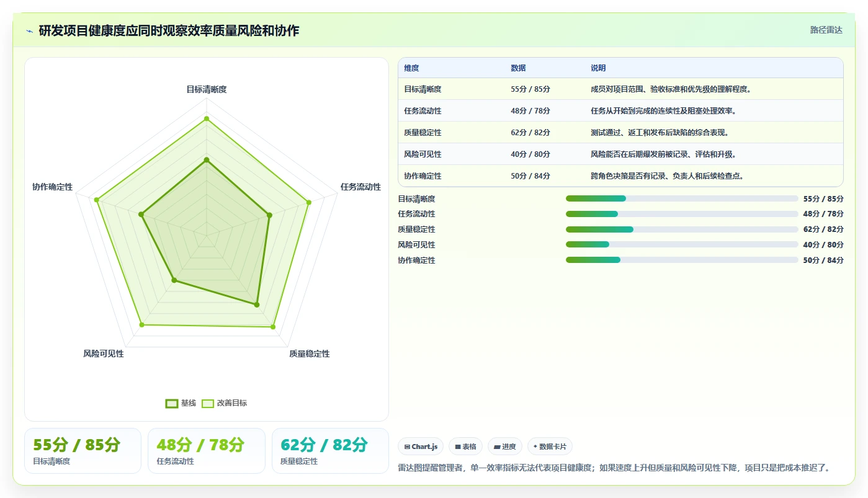Click the 协作确定性 radar axis label
Screen dimensions: 868x498
52,187
